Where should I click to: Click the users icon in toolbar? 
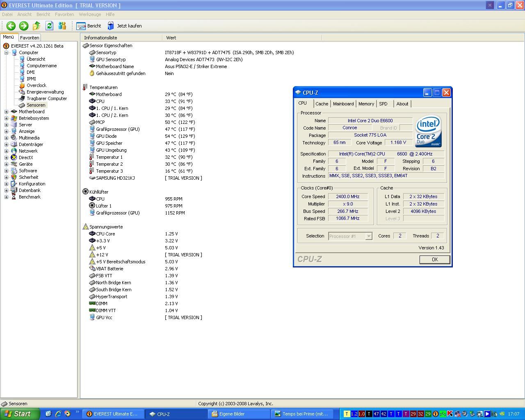pos(62,26)
